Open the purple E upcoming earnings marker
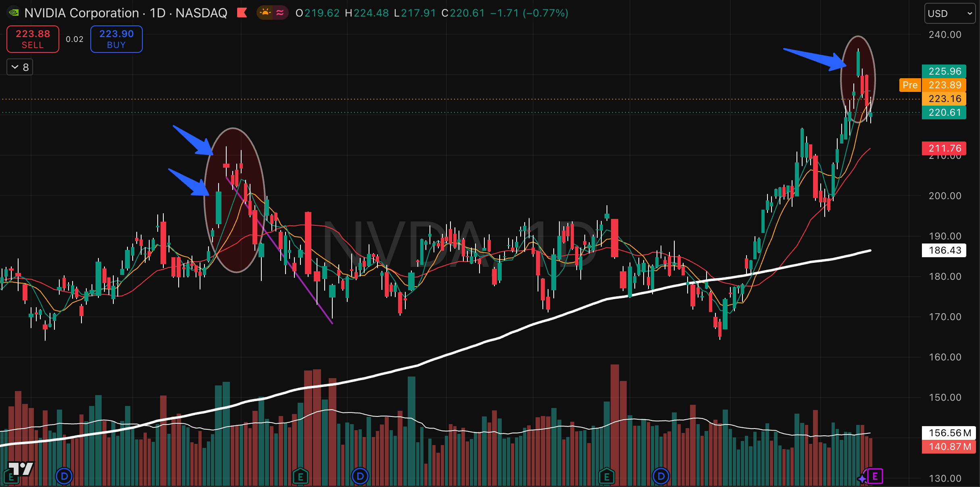The image size is (980, 487). [x=875, y=477]
